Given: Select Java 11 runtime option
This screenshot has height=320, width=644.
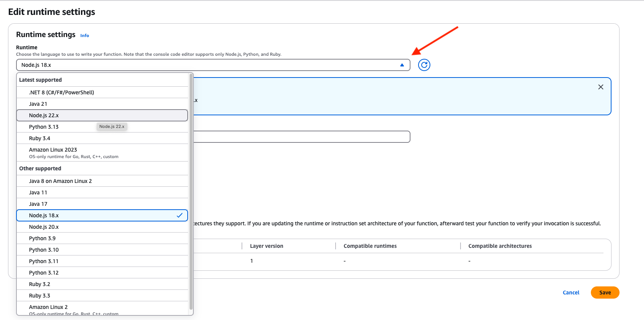Looking at the screenshot, I should [102, 192].
